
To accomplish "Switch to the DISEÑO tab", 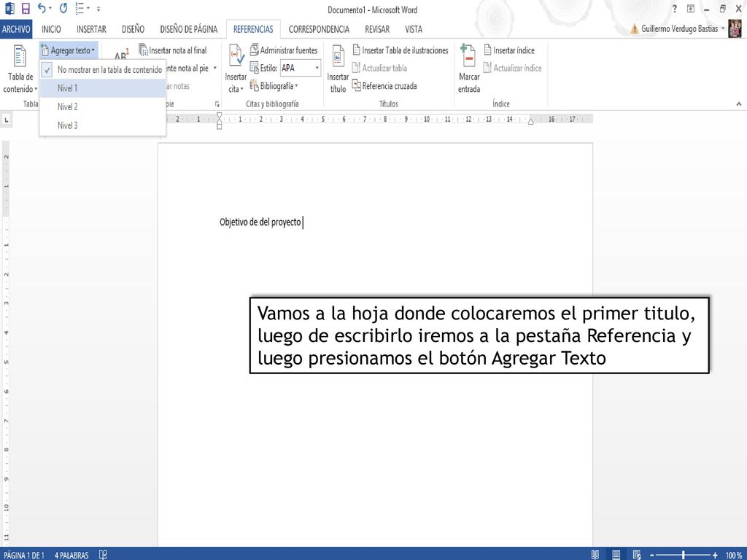I will [x=133, y=29].
